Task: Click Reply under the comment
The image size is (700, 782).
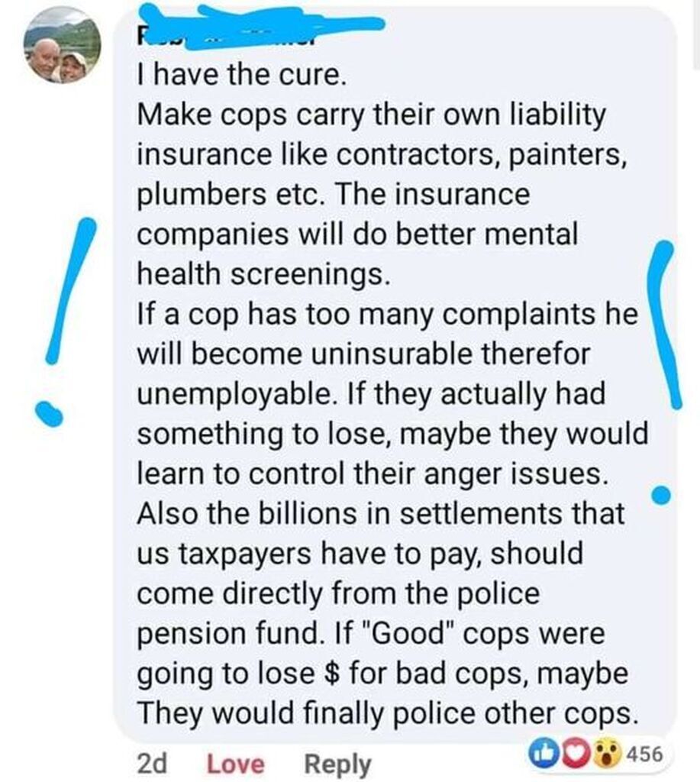Action: pyautogui.click(x=338, y=764)
